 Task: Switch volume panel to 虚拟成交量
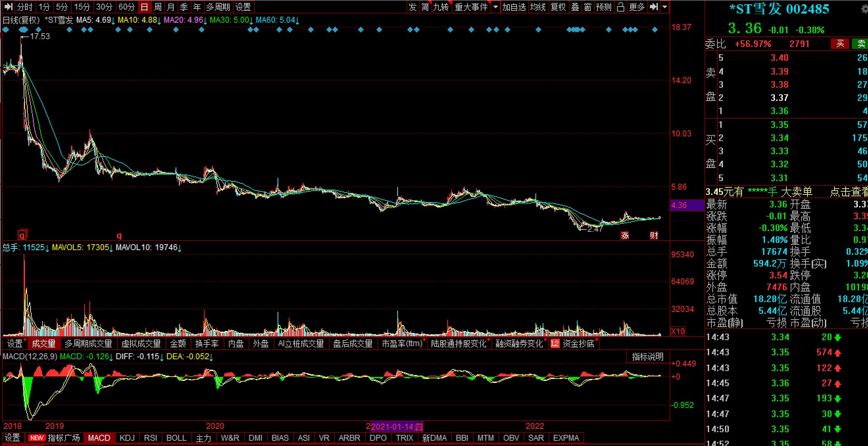141,344
